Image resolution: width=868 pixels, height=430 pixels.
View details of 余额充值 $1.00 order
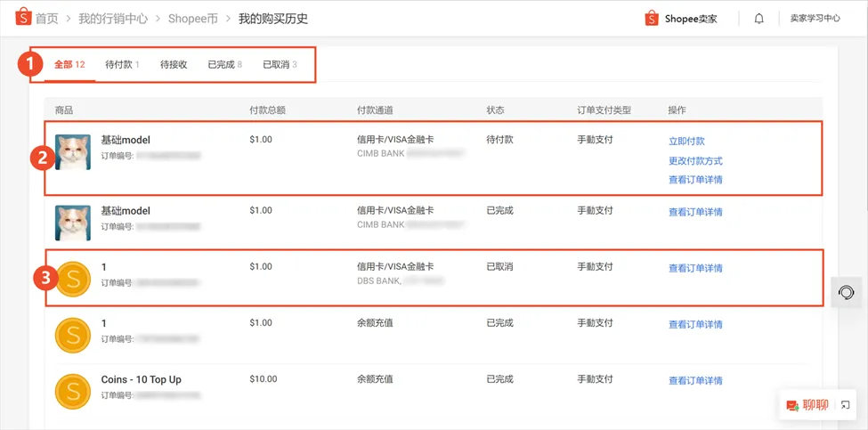tap(695, 324)
